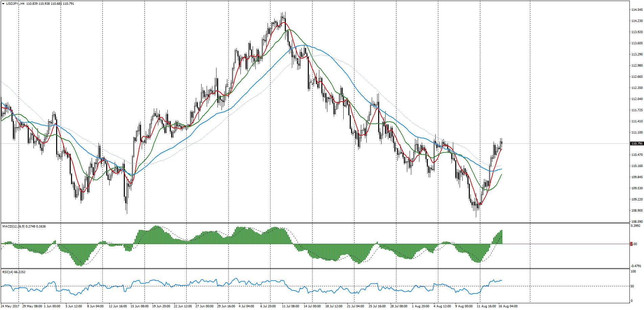Click the 112.040 price on the scale

tap(637, 99)
